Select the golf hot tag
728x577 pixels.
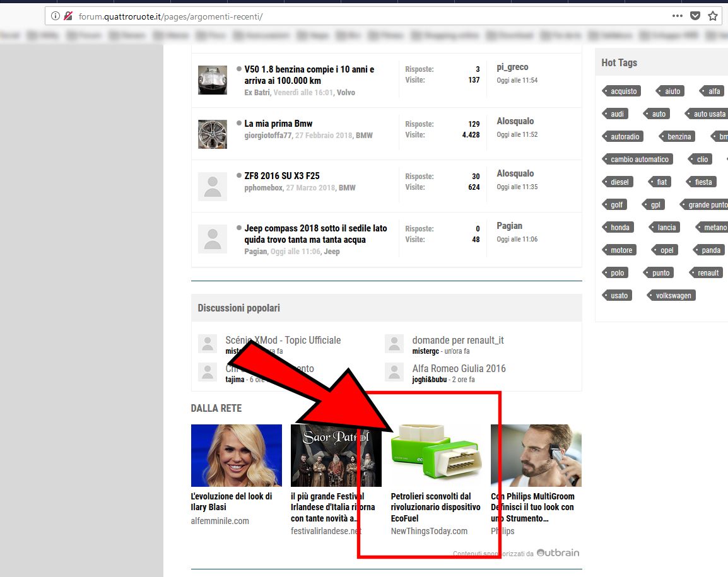pos(614,205)
